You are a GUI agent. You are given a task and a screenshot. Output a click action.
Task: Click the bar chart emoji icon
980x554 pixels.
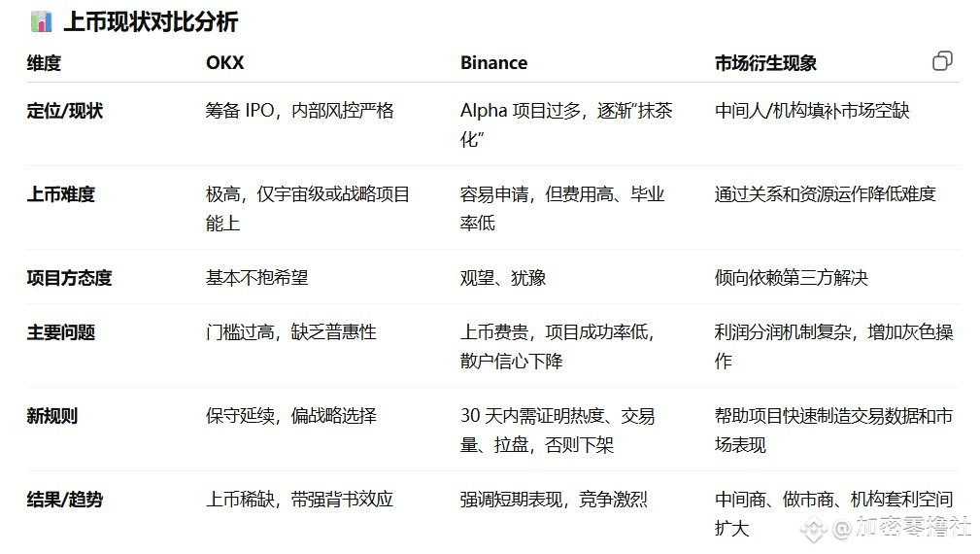[x=41, y=22]
